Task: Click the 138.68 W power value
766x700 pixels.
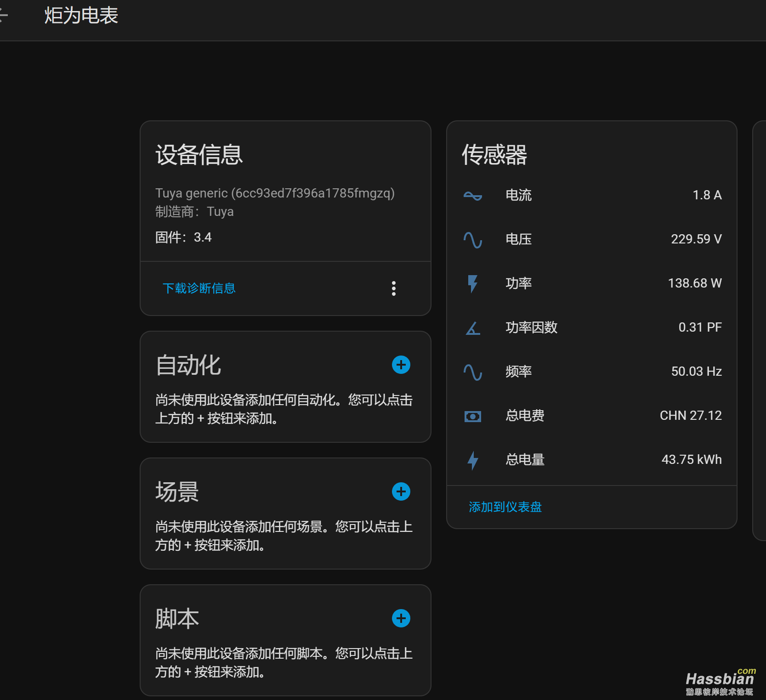Action: (695, 283)
